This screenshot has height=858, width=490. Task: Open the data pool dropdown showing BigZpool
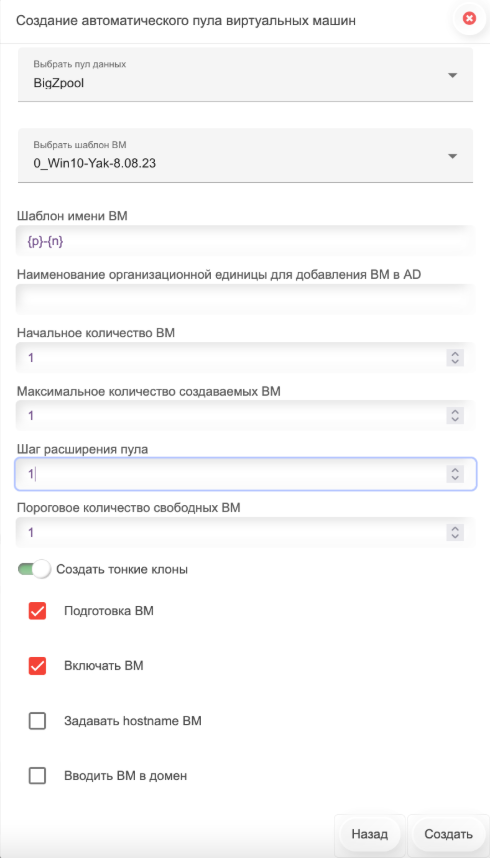tap(245, 74)
